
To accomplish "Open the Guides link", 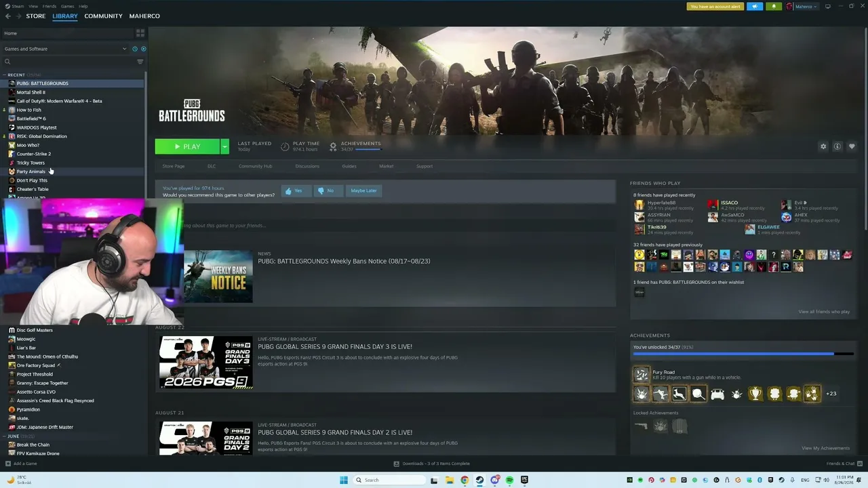I will 349,166.
